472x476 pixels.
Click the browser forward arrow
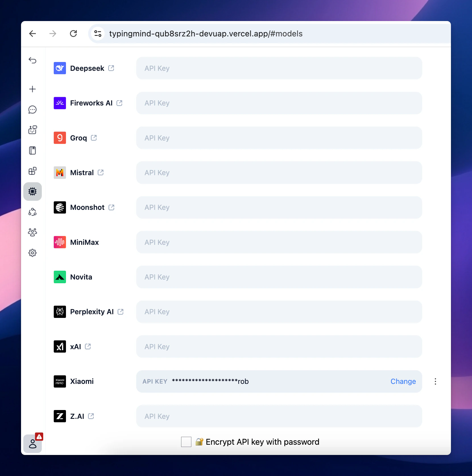click(53, 34)
